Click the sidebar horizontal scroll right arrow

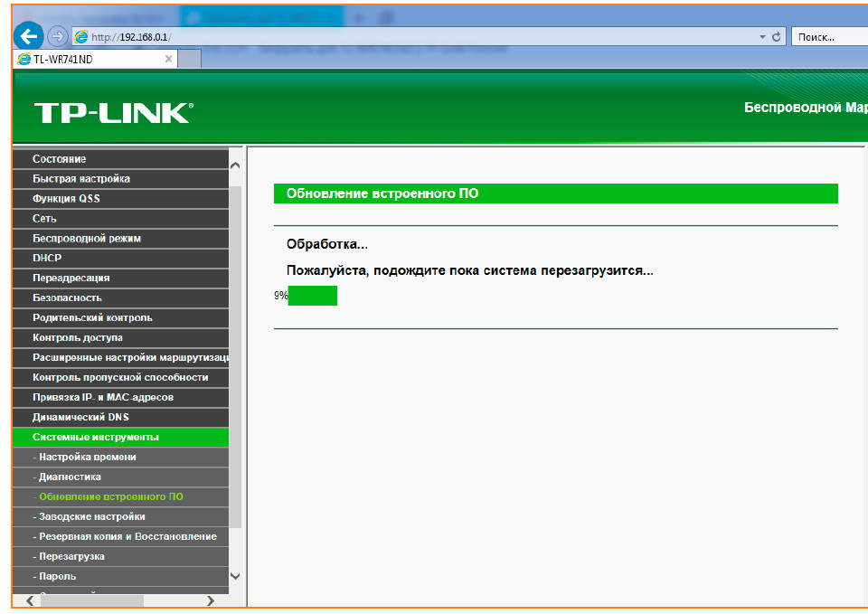point(211,600)
